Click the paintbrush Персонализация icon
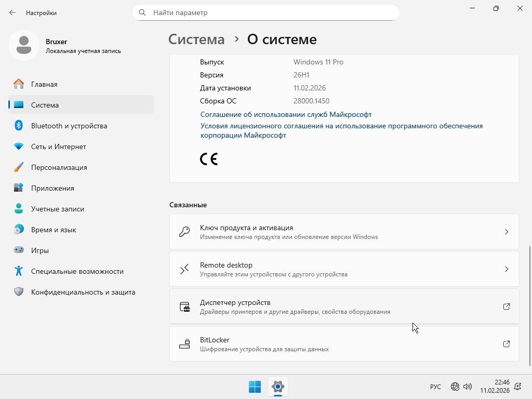 pyautogui.click(x=19, y=167)
